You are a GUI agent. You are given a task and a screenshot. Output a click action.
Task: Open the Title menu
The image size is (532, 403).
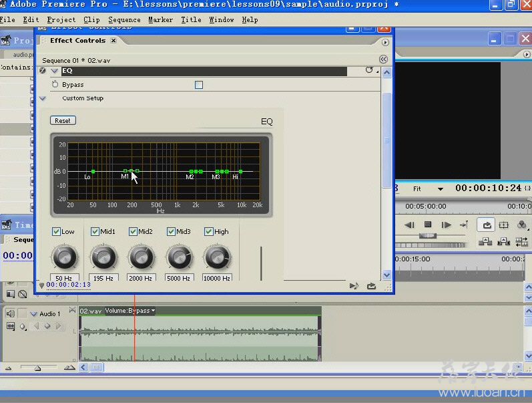[191, 19]
